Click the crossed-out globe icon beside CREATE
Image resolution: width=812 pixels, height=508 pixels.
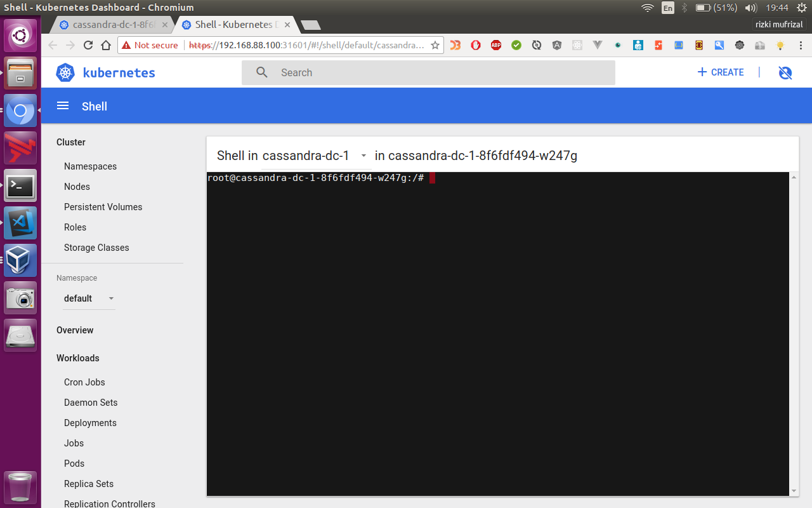785,72
